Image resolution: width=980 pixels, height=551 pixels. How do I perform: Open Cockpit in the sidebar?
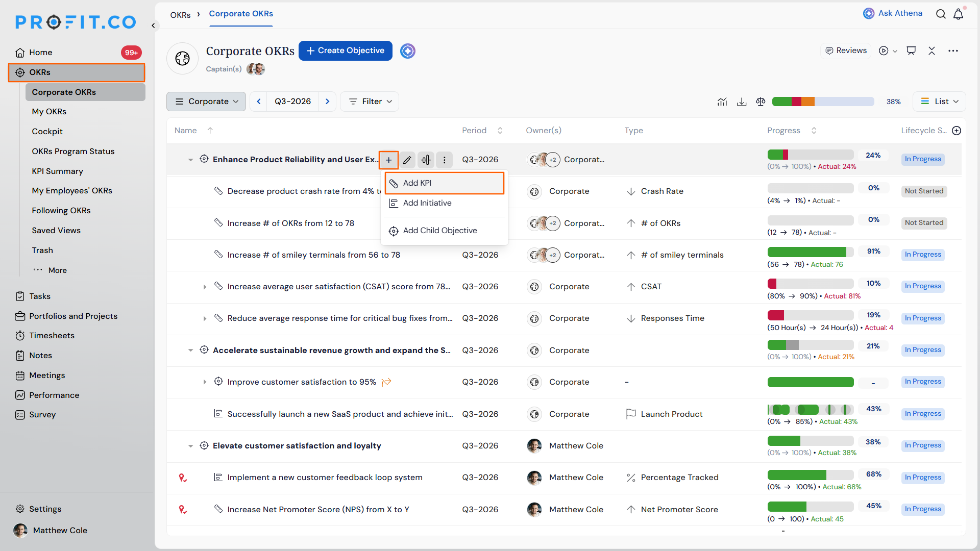47,132
